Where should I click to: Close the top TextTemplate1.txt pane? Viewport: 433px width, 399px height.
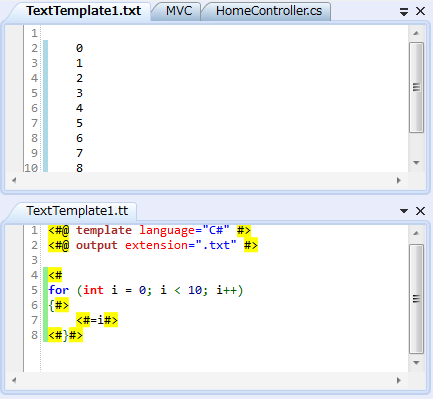(x=420, y=11)
